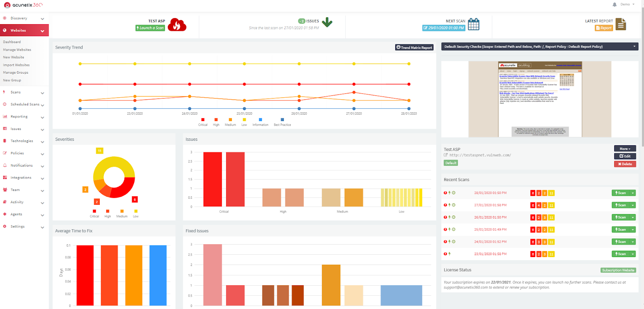644x309 pixels.
Task: Toggle Critical series in Severity Trend legend
Action: pyautogui.click(x=203, y=122)
